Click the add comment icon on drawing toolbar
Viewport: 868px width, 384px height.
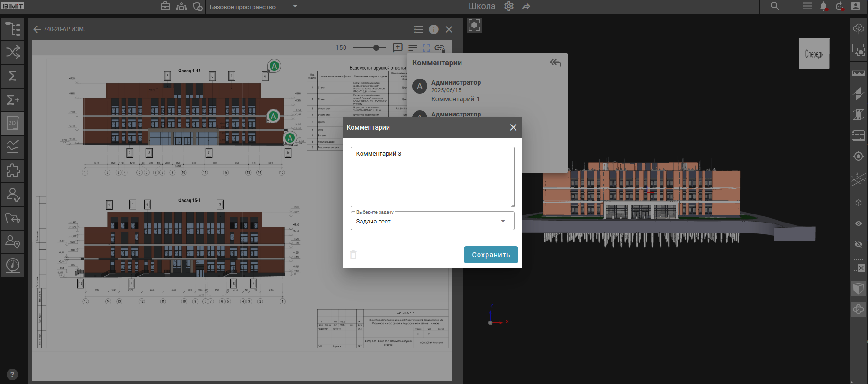click(398, 48)
